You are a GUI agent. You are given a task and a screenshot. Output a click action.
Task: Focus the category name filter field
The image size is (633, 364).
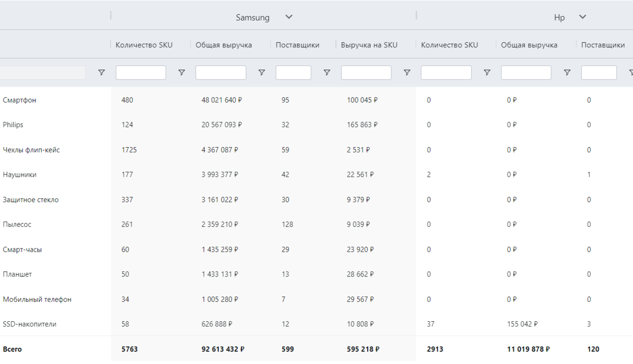42,73
